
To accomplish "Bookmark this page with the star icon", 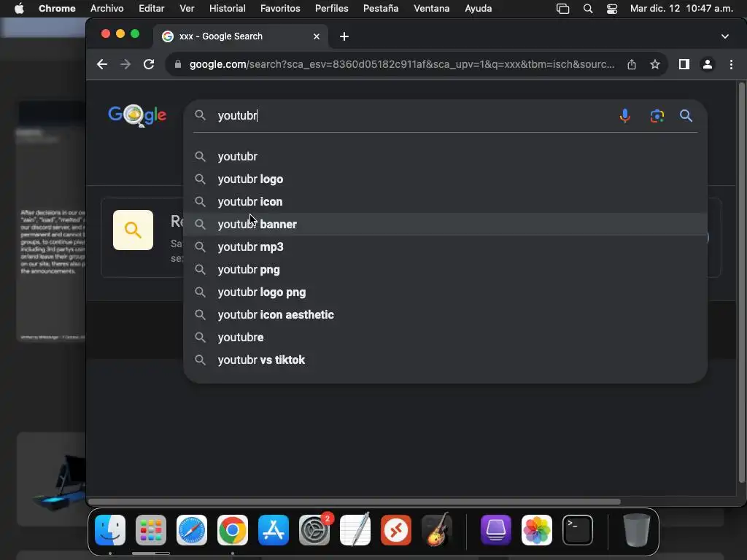I will tap(655, 64).
